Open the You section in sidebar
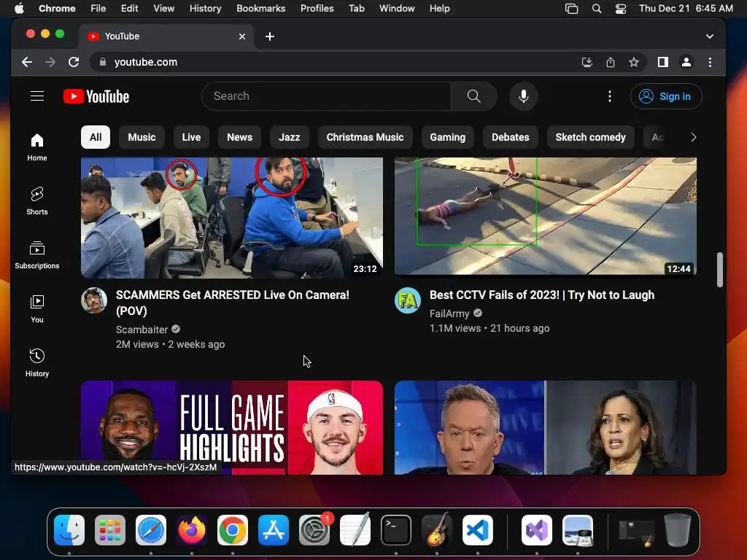 pos(37,309)
